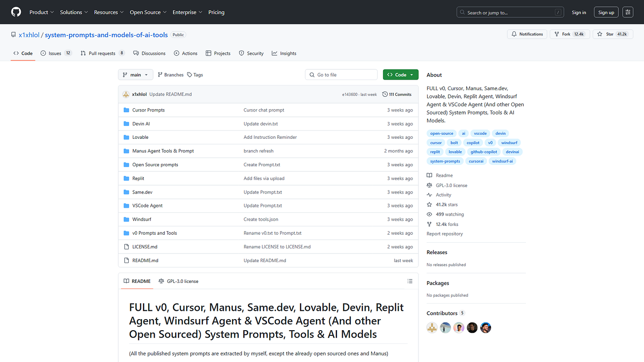The height and width of the screenshot is (362, 644).
Task: Open the Discussions tab
Action: 149,53
